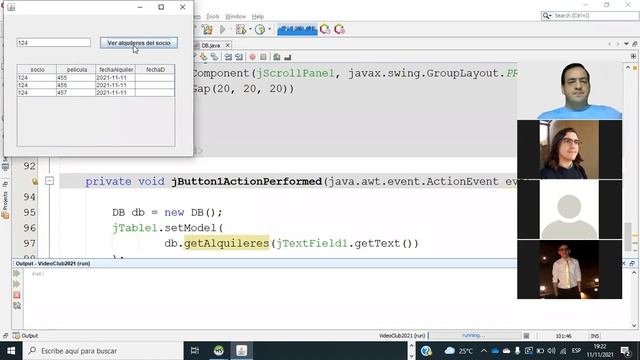Close the DB.java tab
Screen dimensions: 640x360
[228, 45]
